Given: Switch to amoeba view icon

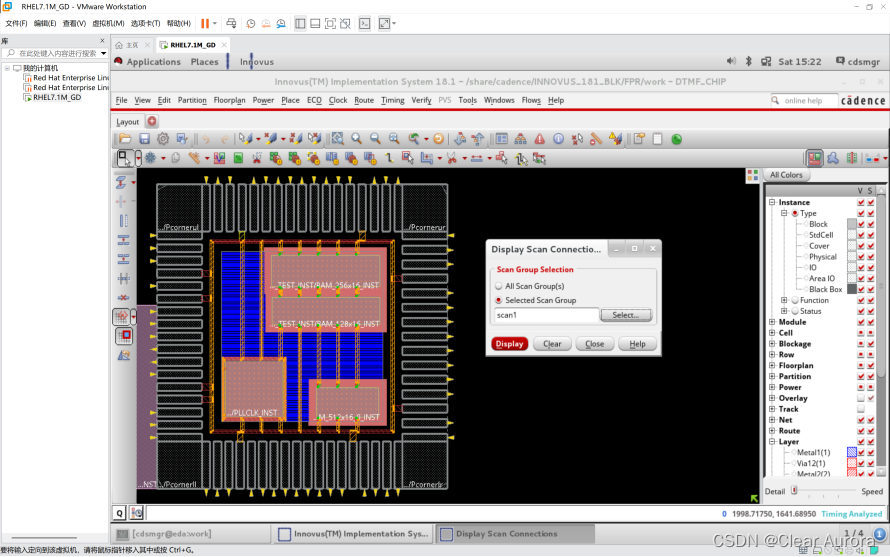Looking at the screenshot, I should (x=833, y=158).
